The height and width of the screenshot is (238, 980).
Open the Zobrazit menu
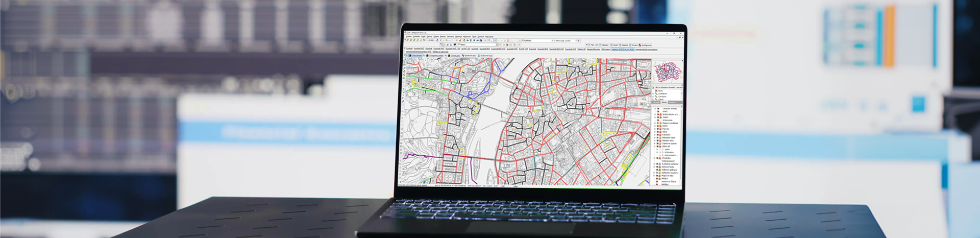tap(481, 37)
